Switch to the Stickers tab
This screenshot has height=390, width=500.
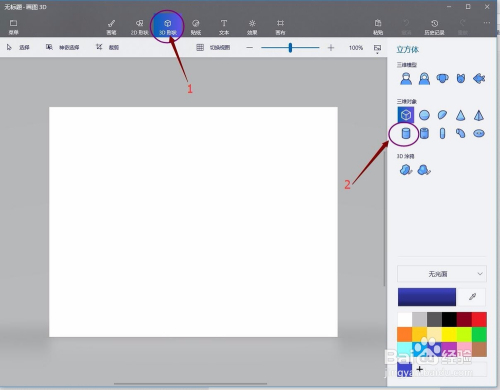click(196, 27)
